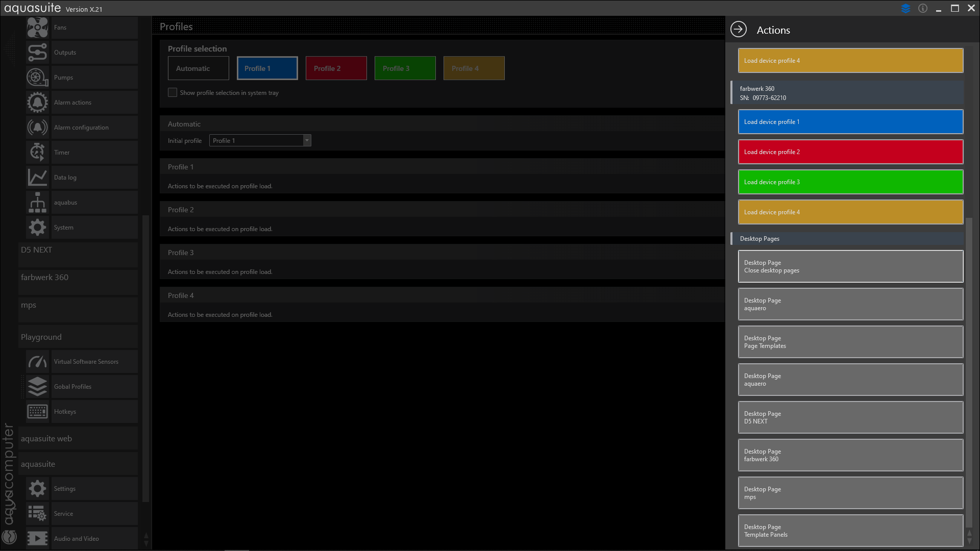Image resolution: width=980 pixels, height=551 pixels.
Task: Click the Pumps icon in sidebar
Action: pyautogui.click(x=37, y=78)
